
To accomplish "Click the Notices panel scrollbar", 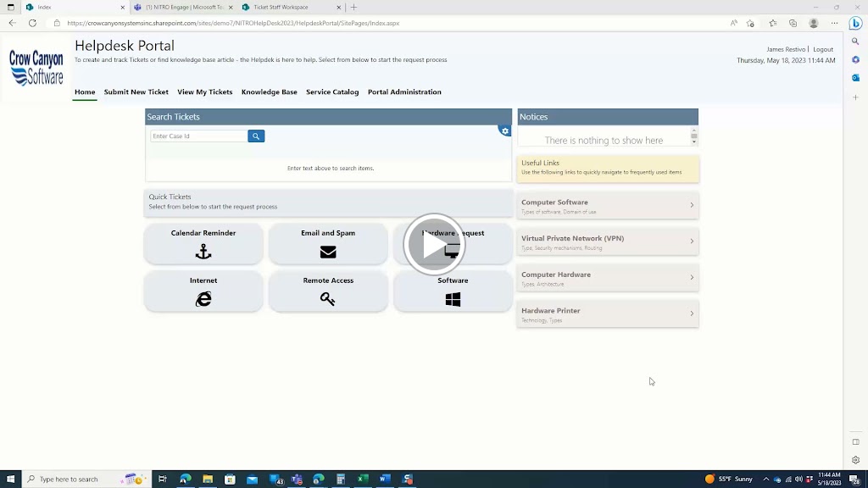I will coord(693,136).
